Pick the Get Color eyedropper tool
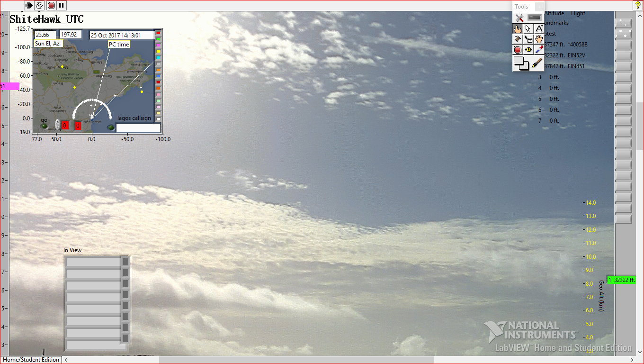 coord(539,49)
